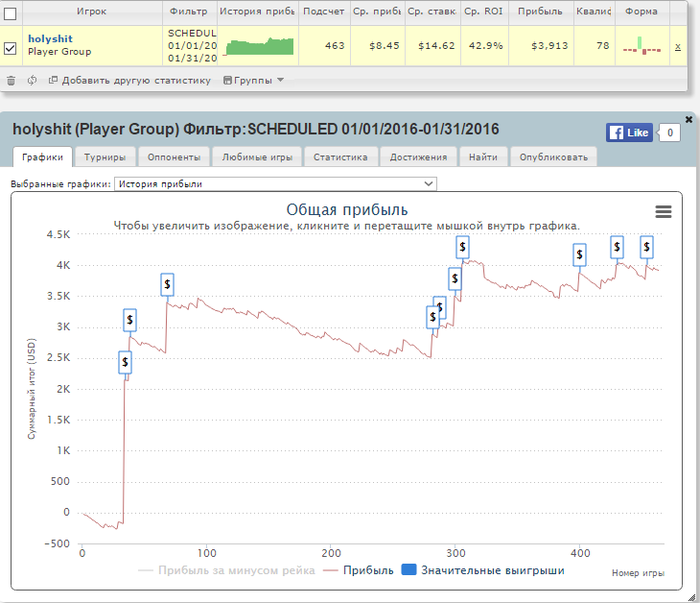Click Добавить другую статистику
This screenshot has height=603, width=700.
pyautogui.click(x=129, y=80)
